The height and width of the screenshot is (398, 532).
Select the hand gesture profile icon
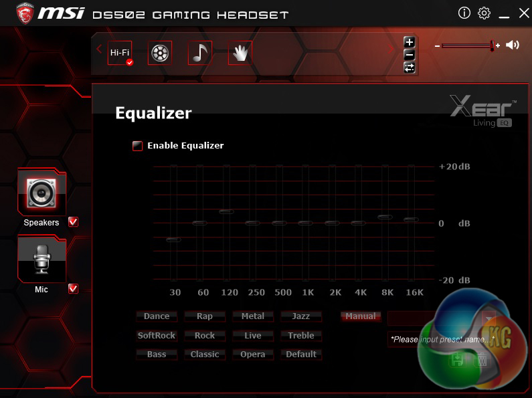point(240,53)
